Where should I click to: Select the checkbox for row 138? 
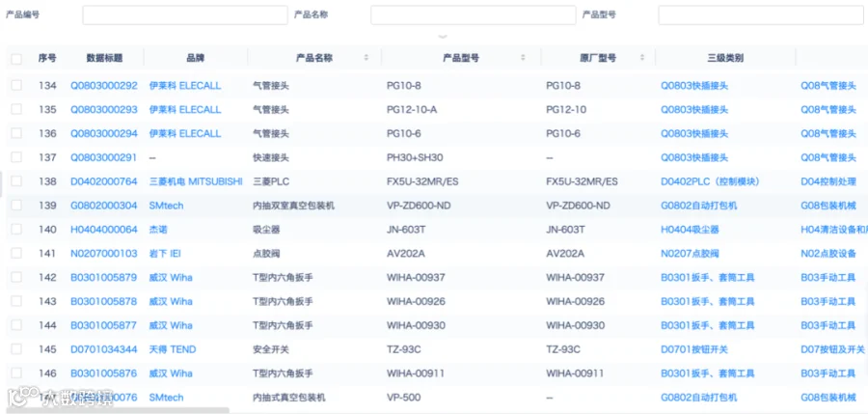(x=16, y=181)
